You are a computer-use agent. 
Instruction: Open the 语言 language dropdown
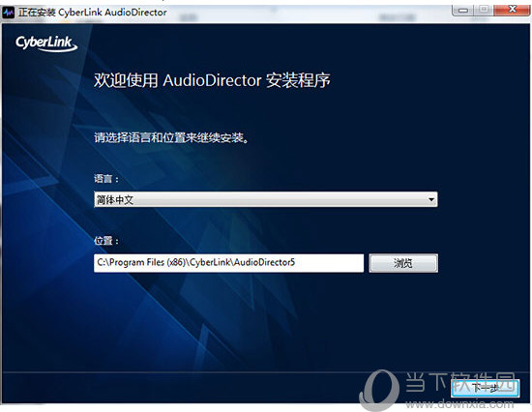[266, 199]
